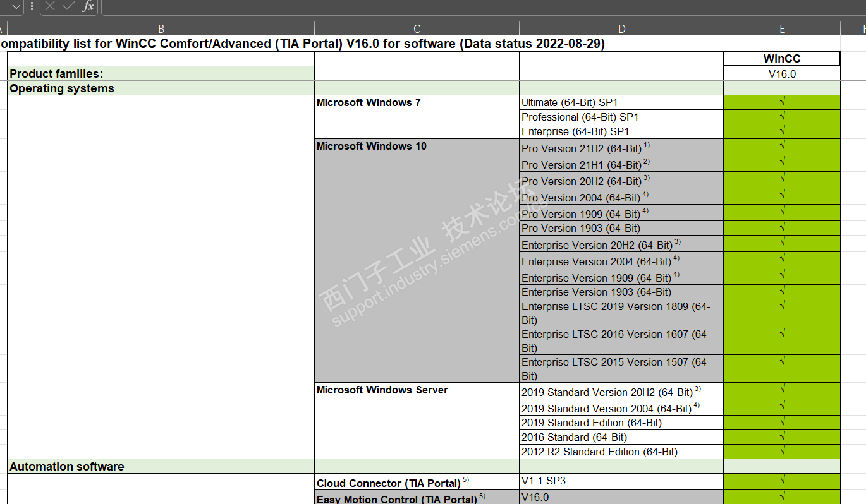Select the "Enterprise LTSC 2015 Version 1507" cell
Screen dimensions: 866x504
tap(621, 369)
